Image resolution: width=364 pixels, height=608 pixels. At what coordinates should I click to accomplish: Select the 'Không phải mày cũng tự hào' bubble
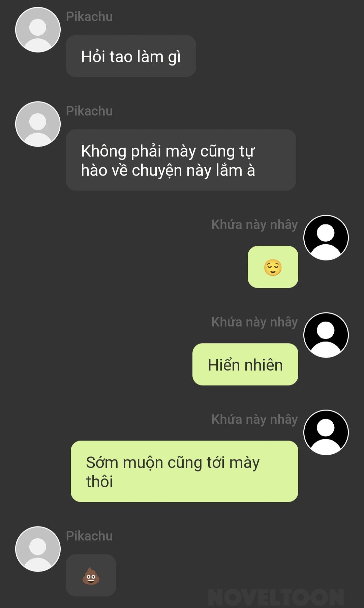tap(181, 160)
